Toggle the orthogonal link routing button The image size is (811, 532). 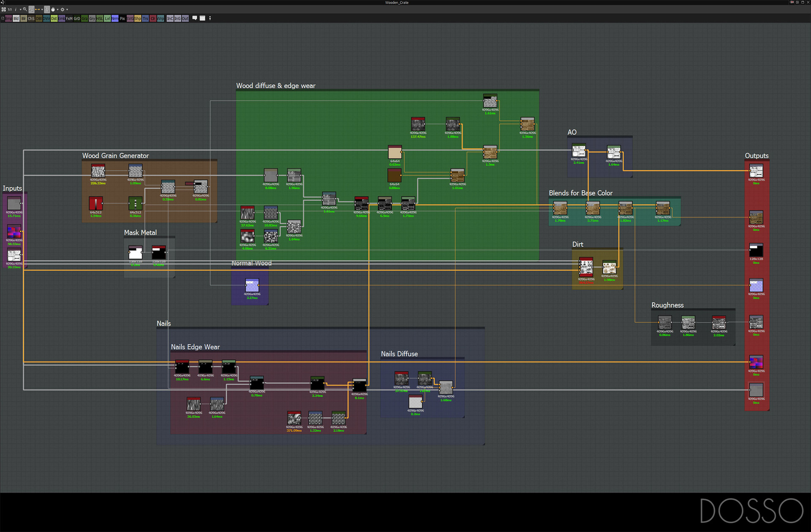tap(47, 9)
